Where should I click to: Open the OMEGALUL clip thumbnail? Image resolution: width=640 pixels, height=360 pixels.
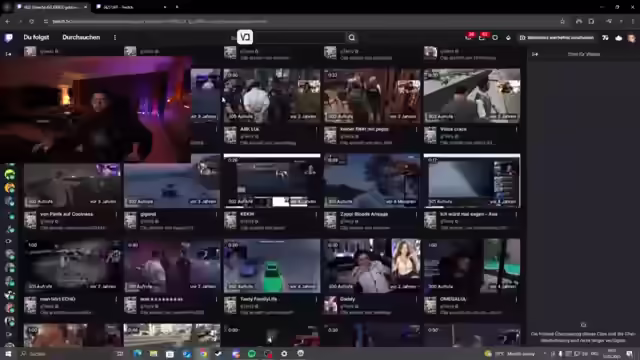(x=472, y=265)
